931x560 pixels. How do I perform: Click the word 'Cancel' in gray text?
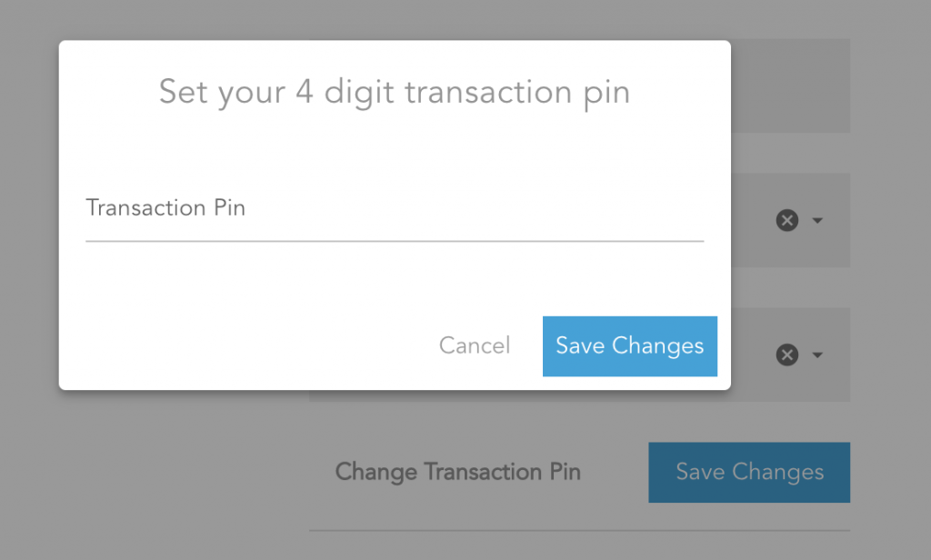(475, 345)
